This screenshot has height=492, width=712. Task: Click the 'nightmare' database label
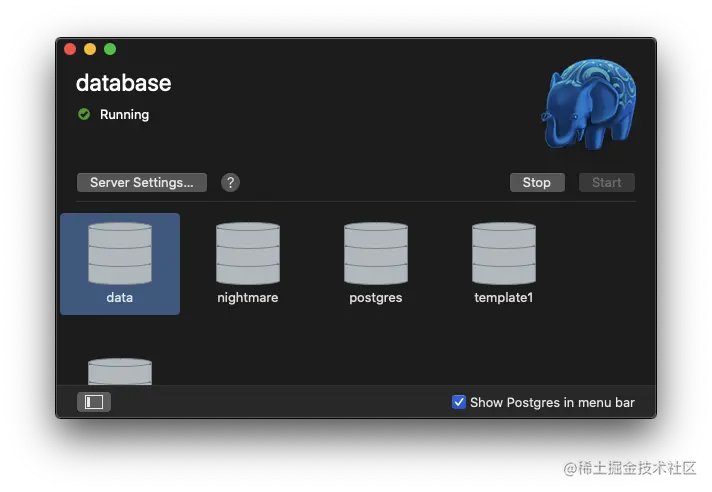248,297
